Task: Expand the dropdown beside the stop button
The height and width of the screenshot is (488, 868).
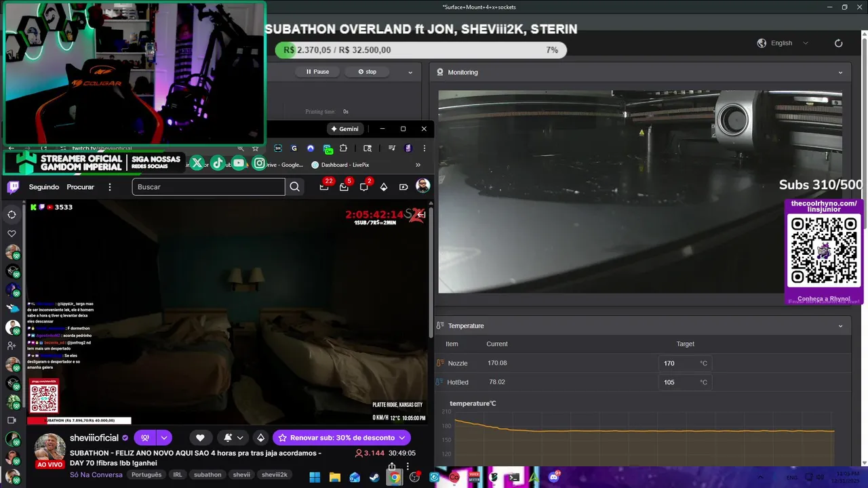Action: [x=410, y=72]
